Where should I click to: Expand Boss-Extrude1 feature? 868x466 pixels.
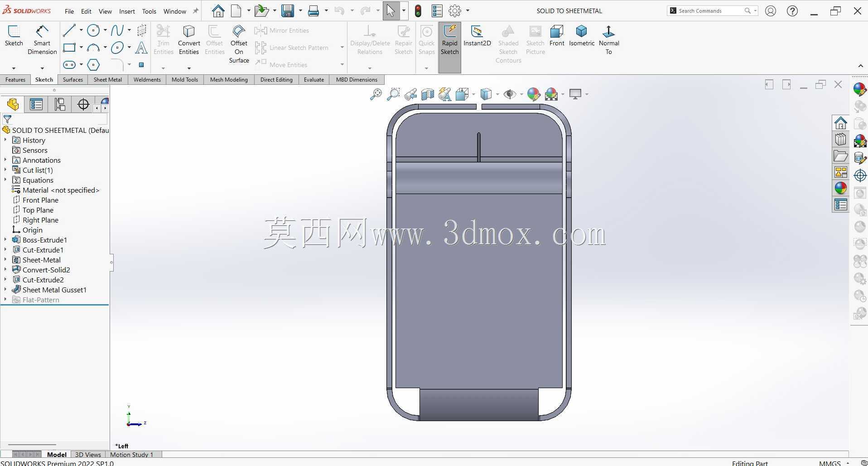tap(5, 240)
